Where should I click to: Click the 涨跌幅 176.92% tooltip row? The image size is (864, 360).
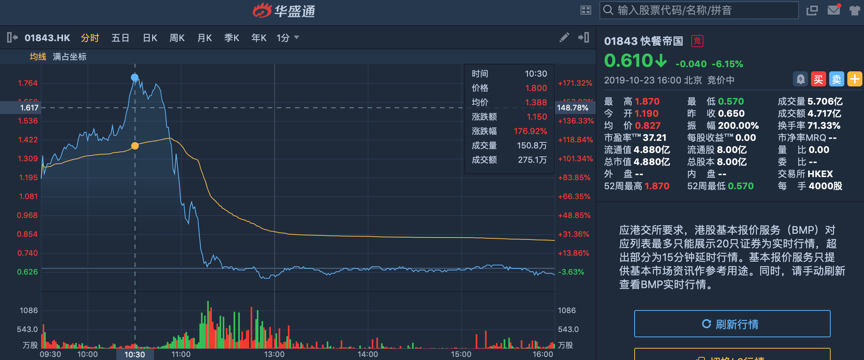(509, 131)
